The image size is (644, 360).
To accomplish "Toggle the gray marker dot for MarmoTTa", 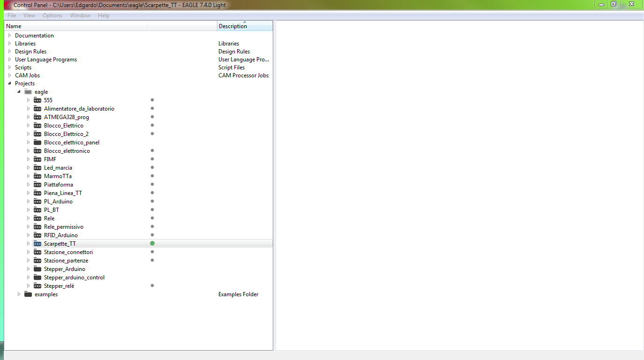I will tap(152, 176).
